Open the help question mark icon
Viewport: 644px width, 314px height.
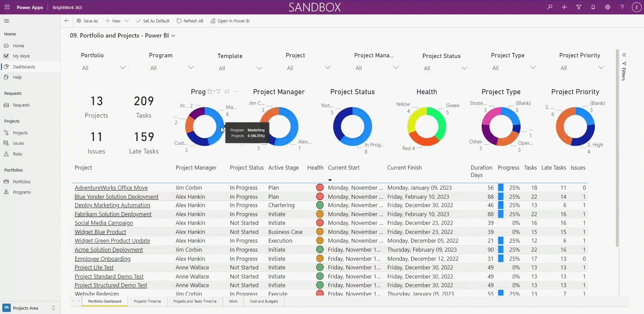(x=622, y=7)
